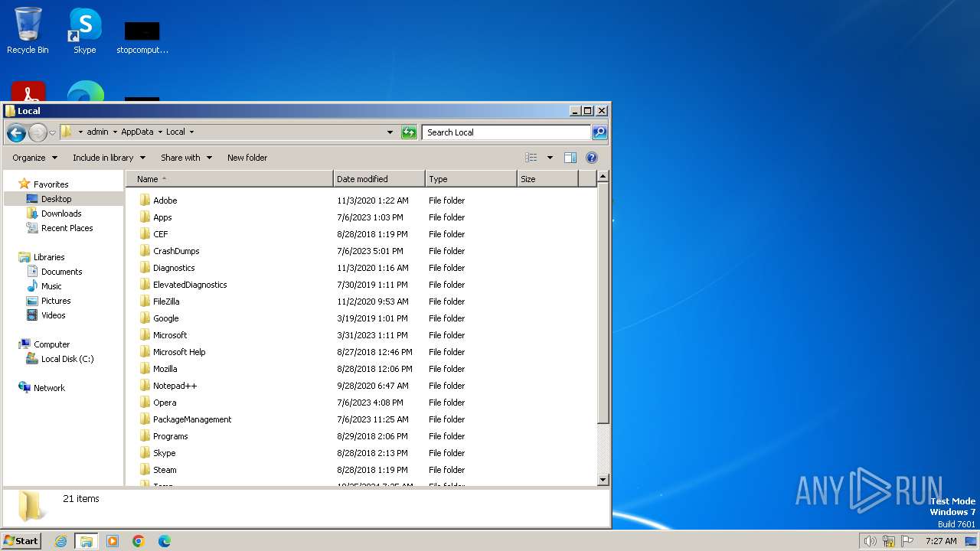This screenshot has height=551, width=980.
Task: Open Documents library
Action: [61, 272]
